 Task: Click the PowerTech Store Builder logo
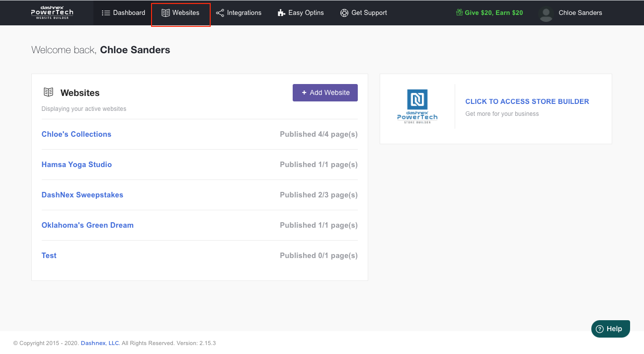click(x=417, y=106)
